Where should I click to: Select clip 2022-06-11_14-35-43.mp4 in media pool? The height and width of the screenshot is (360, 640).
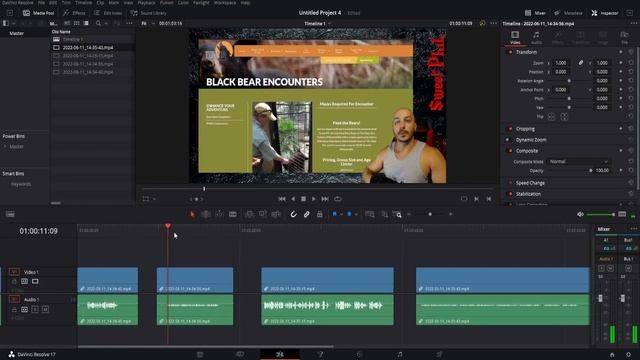[x=88, y=48]
